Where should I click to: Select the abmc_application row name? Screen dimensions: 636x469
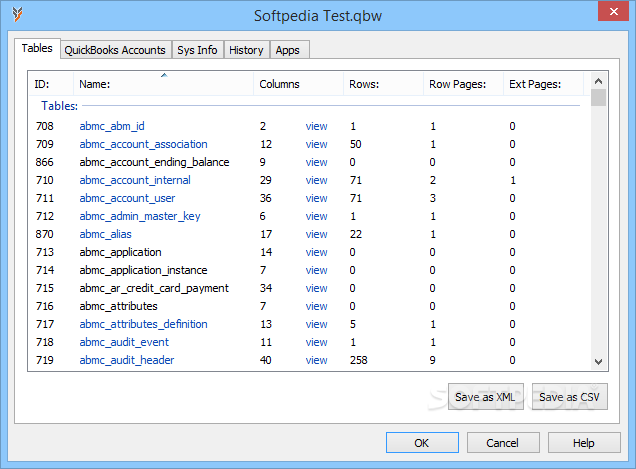120,252
